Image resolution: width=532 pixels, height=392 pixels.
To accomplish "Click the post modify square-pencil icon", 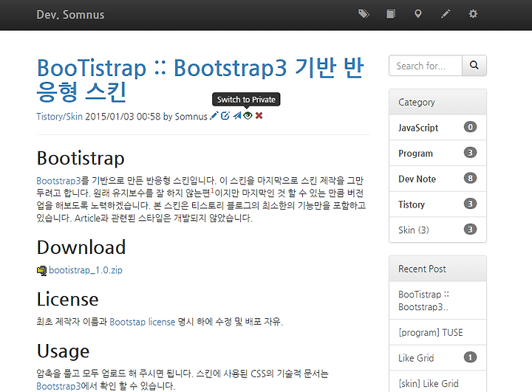I will (225, 116).
